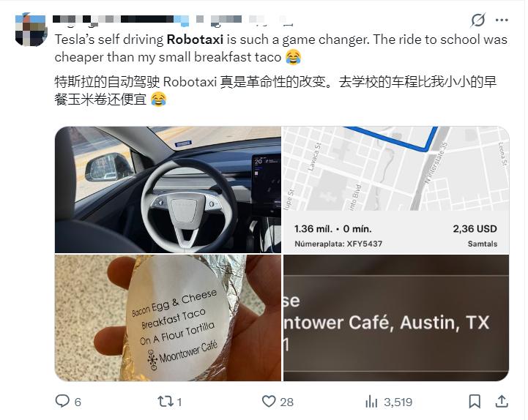Click the Chinese translated tweet text
The height and width of the screenshot is (420, 528).
coord(276,91)
